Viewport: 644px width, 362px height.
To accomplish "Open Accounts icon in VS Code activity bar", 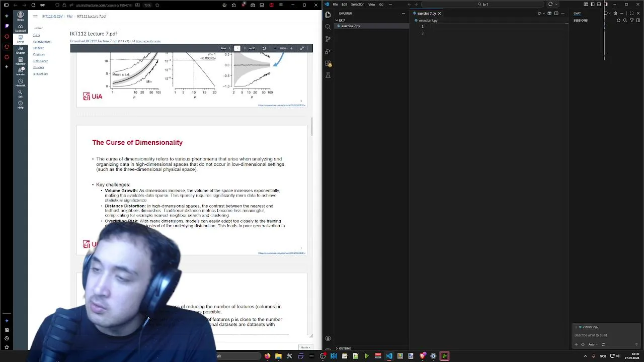I will [x=328, y=338].
